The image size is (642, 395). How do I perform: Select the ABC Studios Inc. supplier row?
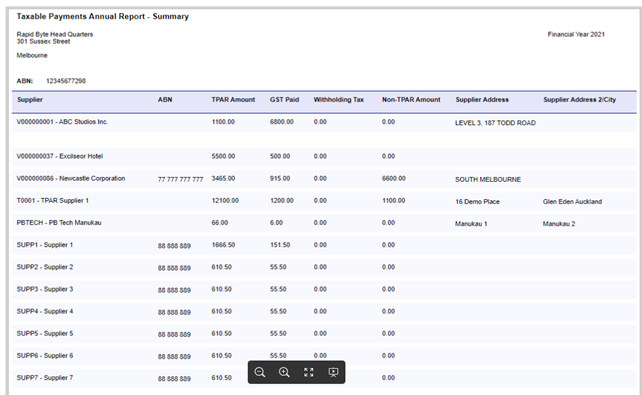pos(324,122)
